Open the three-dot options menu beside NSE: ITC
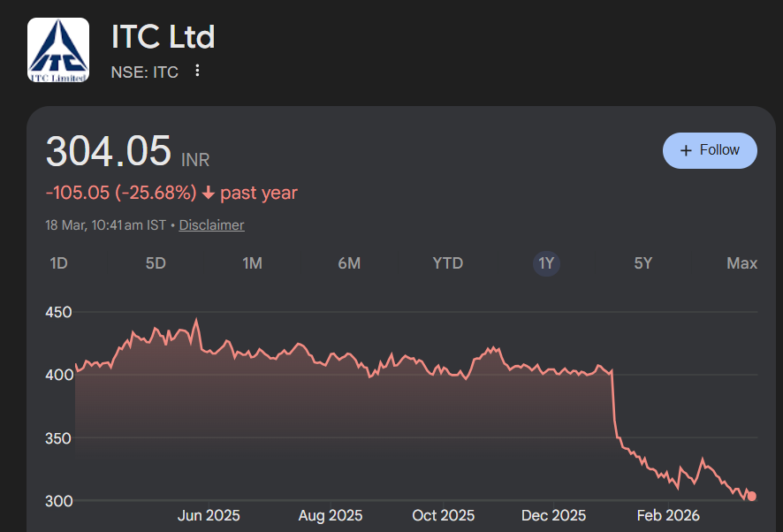Viewport: 783px width, 532px height. point(197,71)
